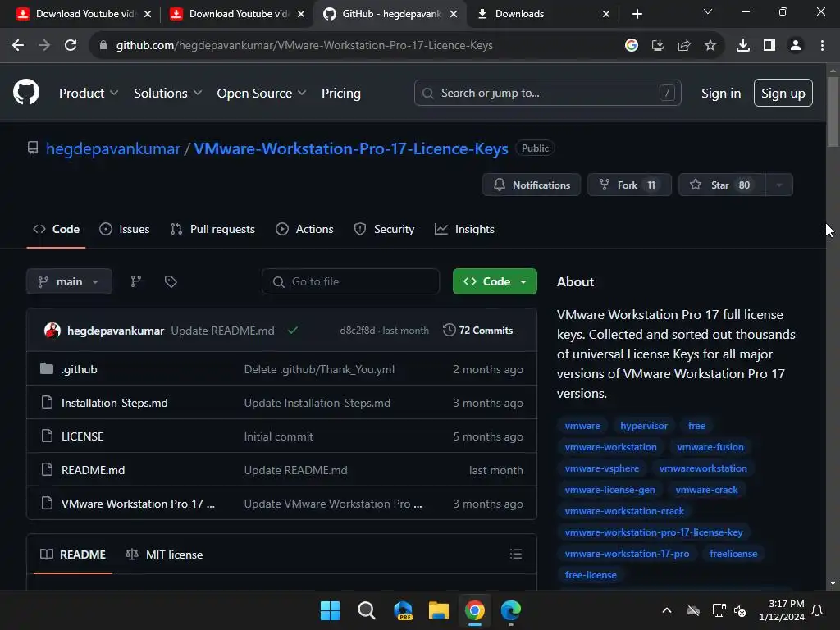Click the Sign up button
The width and height of the screenshot is (840, 630).
pyautogui.click(x=783, y=93)
